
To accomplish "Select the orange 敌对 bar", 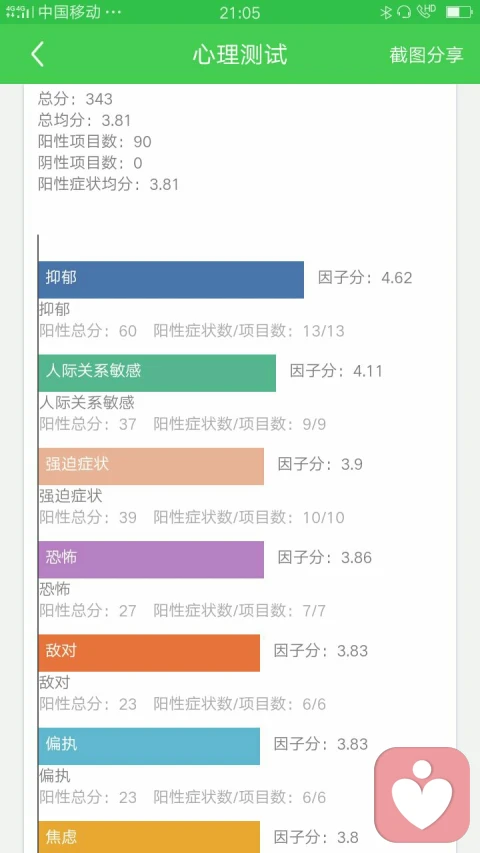I will coord(149,653).
